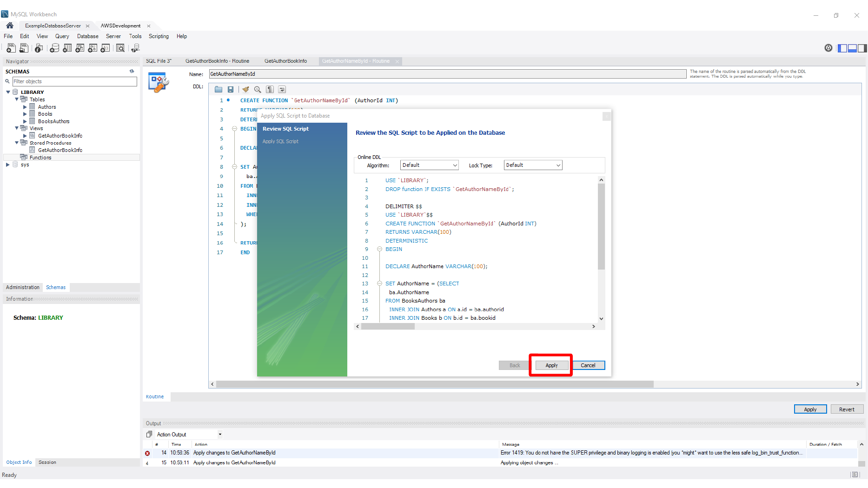The image size is (868, 488).
Task: Click error icon on output row 14
Action: tap(147, 453)
